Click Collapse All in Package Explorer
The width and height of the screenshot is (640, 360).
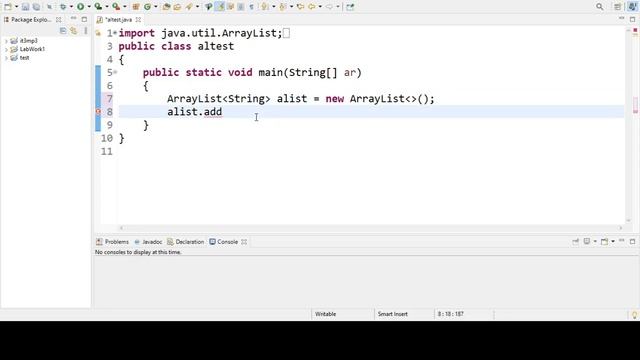click(63, 31)
